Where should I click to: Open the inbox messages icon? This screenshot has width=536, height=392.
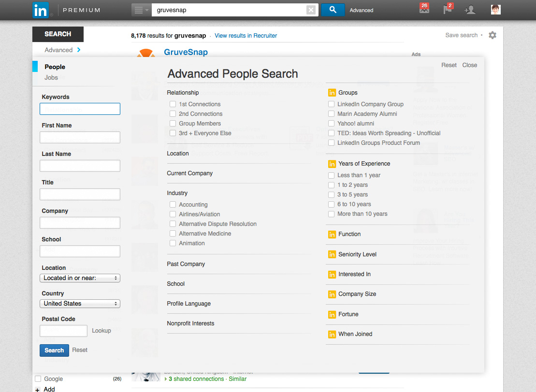point(424,9)
